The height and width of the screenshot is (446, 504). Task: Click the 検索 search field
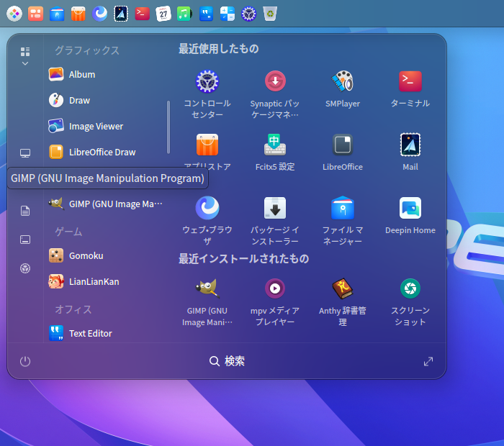click(227, 361)
